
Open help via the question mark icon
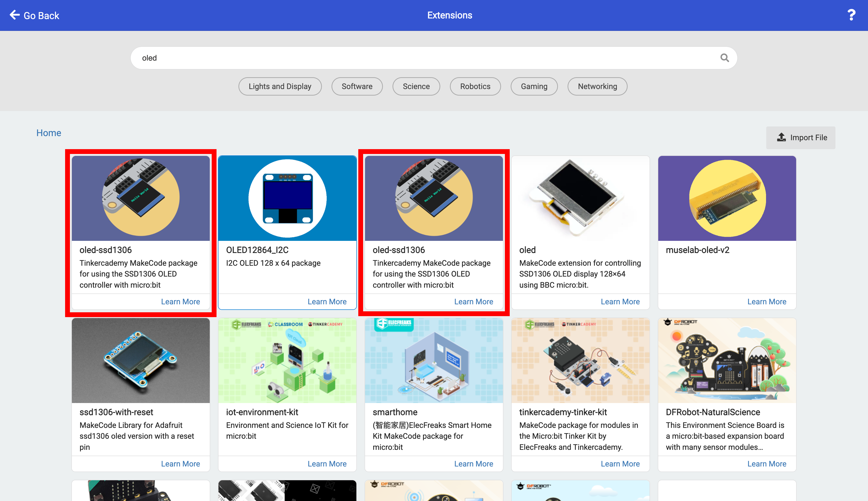coord(851,15)
